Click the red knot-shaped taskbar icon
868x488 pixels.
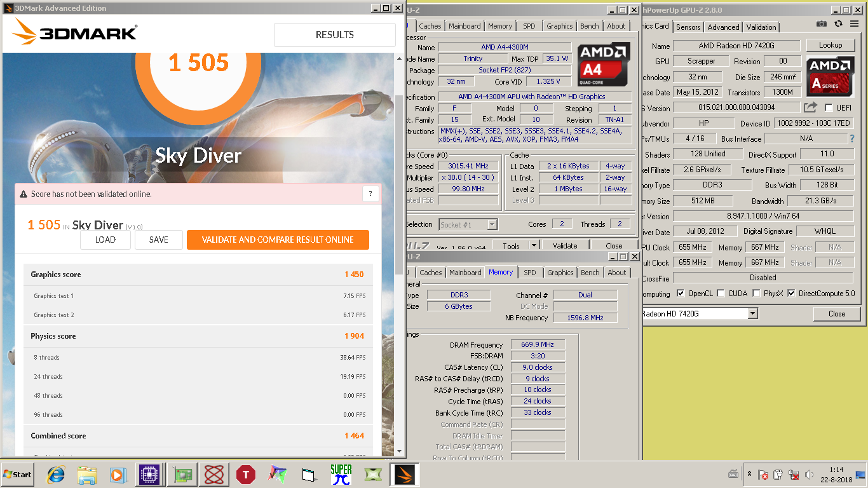coord(214,475)
